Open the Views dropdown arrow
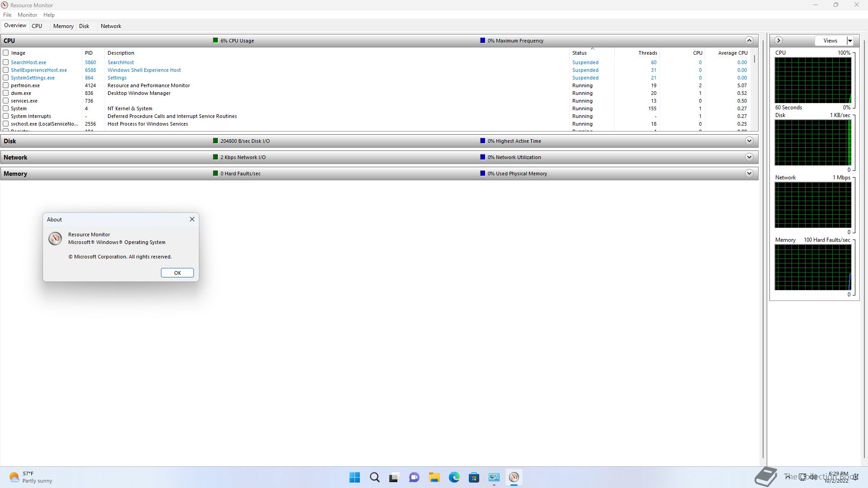The width and height of the screenshot is (868, 488). click(x=850, y=41)
